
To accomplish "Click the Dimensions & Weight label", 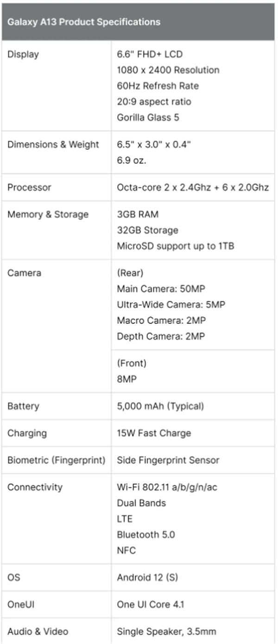I will pyautogui.click(x=53, y=144).
